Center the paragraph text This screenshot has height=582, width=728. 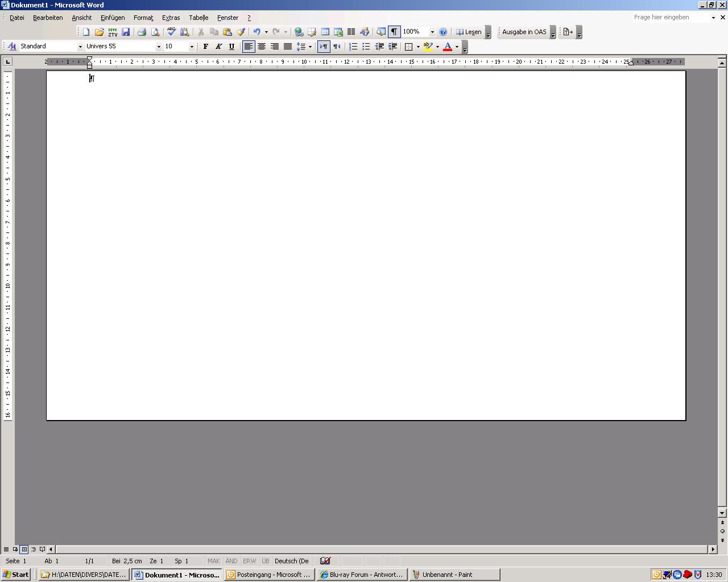[262, 47]
